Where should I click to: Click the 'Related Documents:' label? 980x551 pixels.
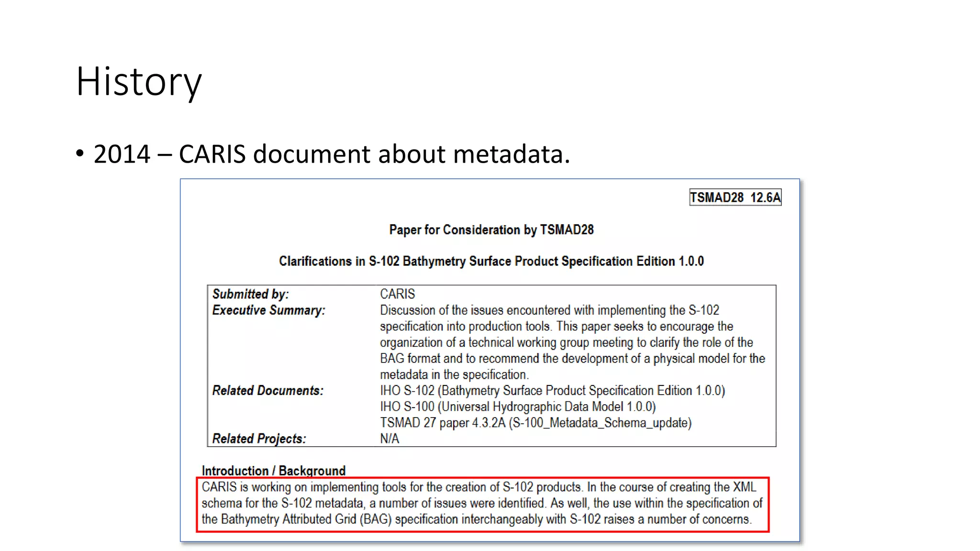(267, 390)
